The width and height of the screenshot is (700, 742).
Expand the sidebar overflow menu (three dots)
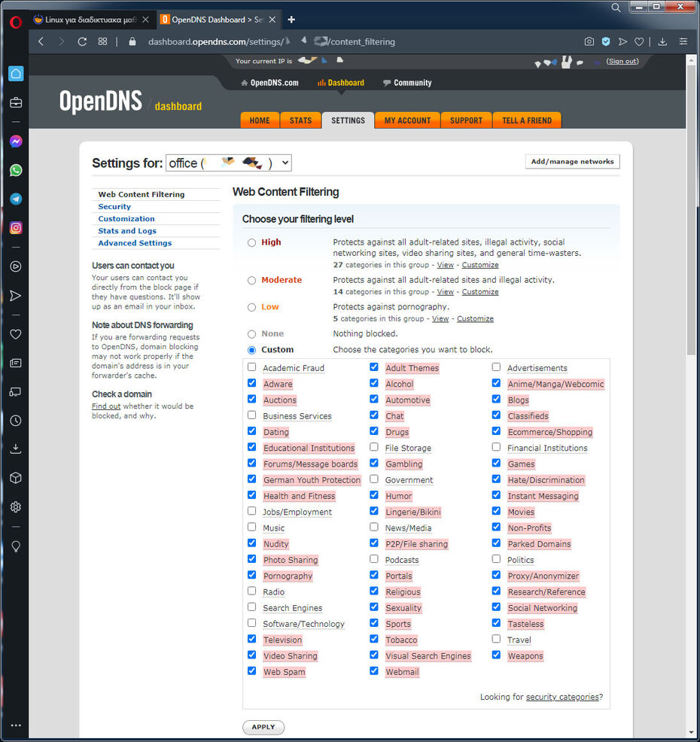click(16, 725)
